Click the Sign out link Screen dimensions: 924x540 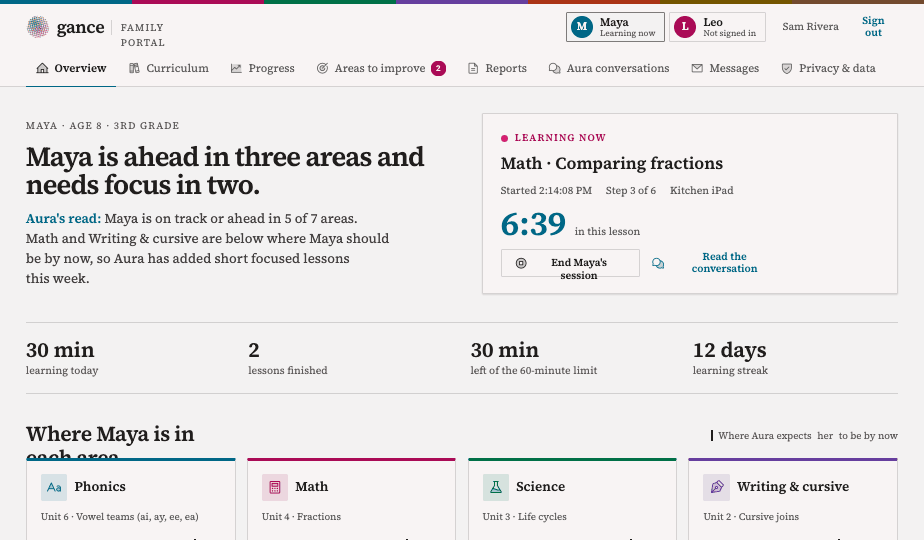coord(873,27)
